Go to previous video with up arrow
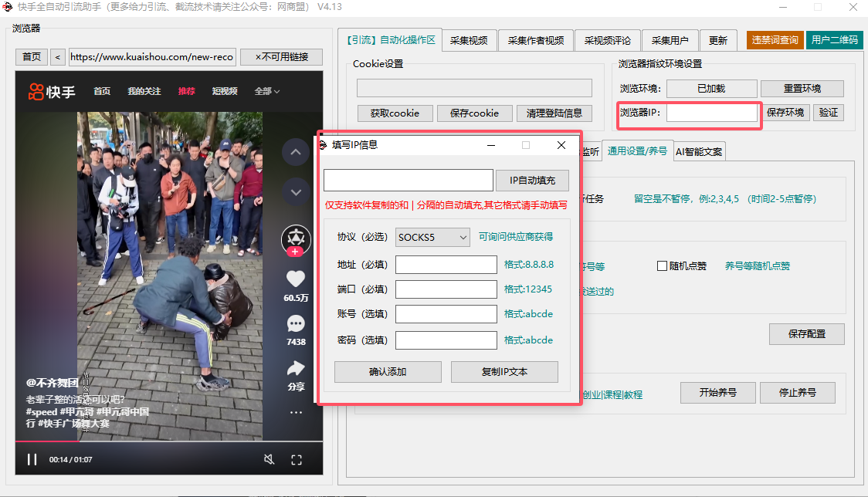Screen dimensions: 868x497 (x=296, y=151)
